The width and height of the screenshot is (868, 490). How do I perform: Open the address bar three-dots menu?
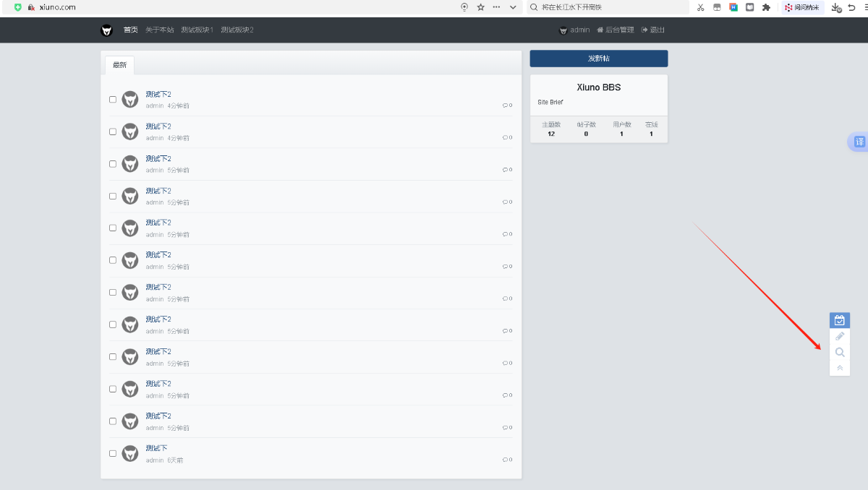(x=496, y=7)
